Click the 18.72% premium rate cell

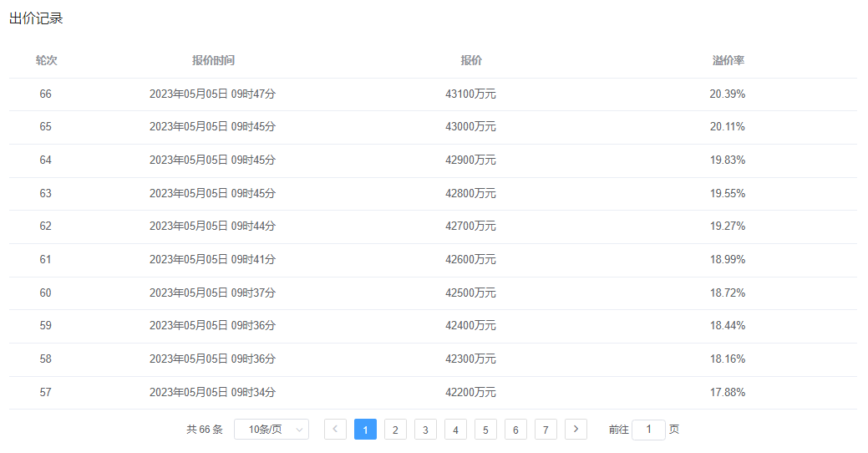pos(728,293)
